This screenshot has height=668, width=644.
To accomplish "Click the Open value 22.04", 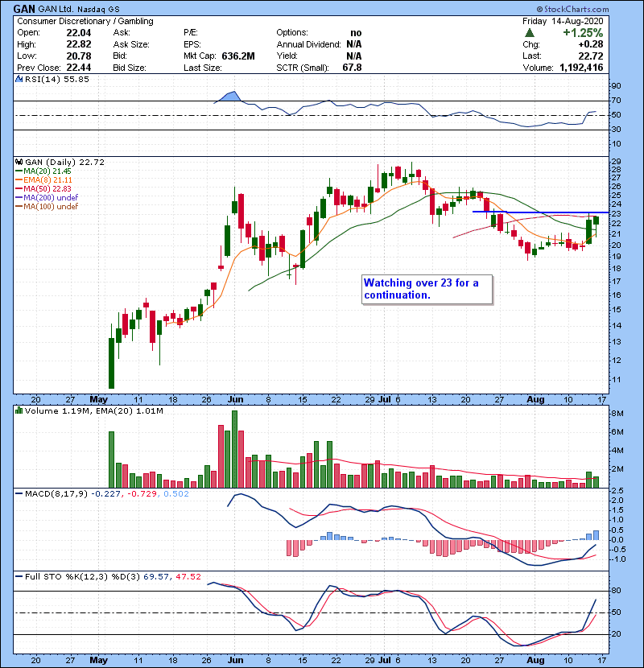I will (79, 33).
